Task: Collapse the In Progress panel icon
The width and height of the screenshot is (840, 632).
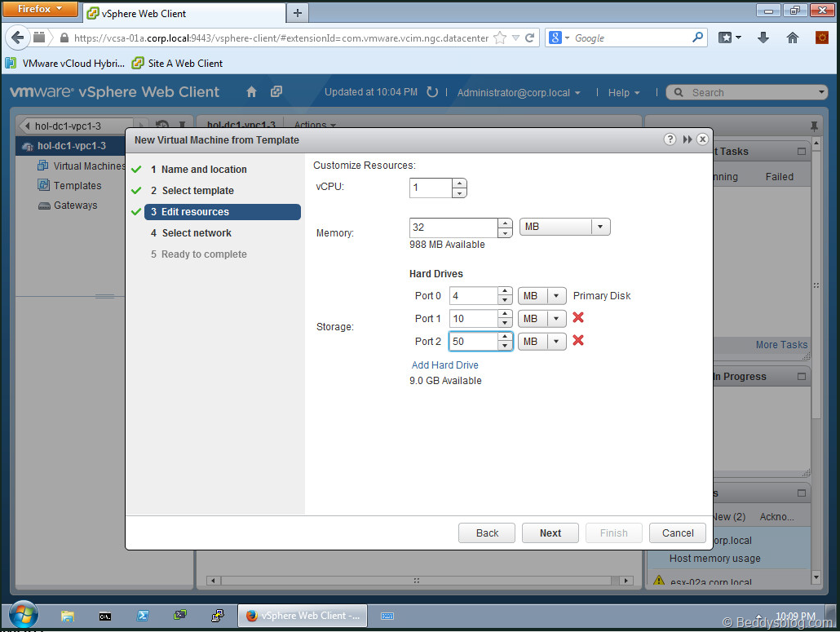Action: click(802, 377)
